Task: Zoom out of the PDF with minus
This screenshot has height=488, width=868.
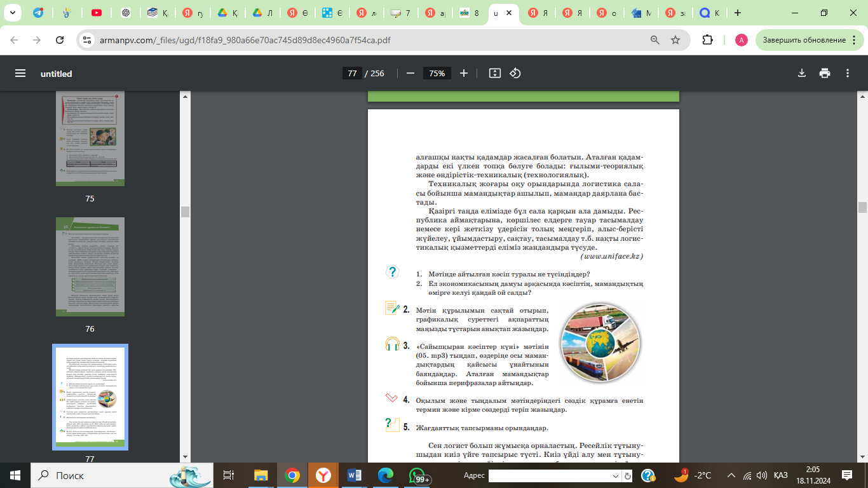Action: click(410, 73)
